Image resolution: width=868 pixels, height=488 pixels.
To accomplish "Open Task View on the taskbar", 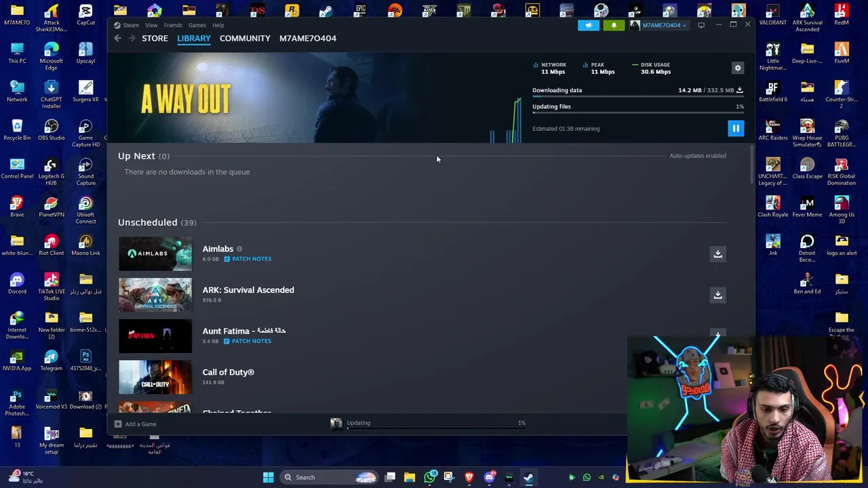I will [391, 477].
